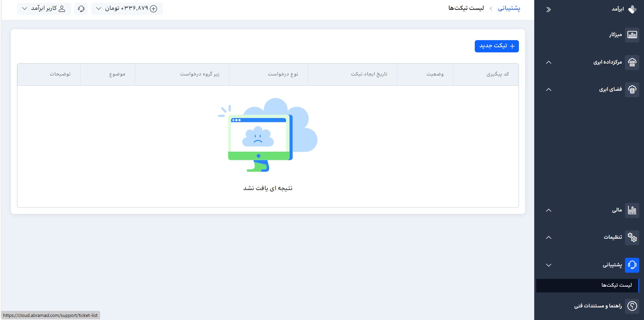Click the plus sign in تیکت جدید button
The height and width of the screenshot is (320, 644).
point(512,46)
